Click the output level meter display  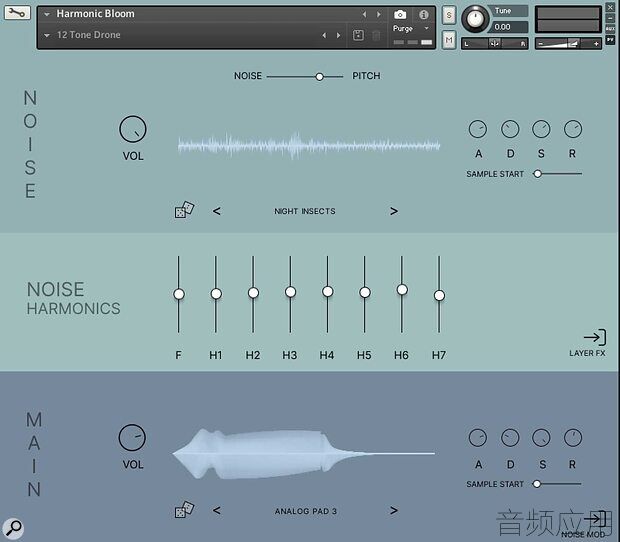tap(568, 19)
